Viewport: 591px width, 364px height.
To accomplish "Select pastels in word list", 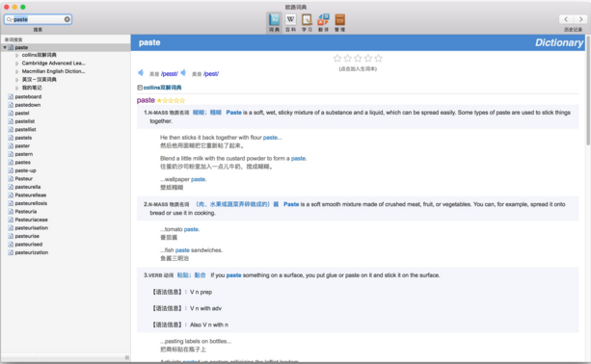I will coord(23,138).
